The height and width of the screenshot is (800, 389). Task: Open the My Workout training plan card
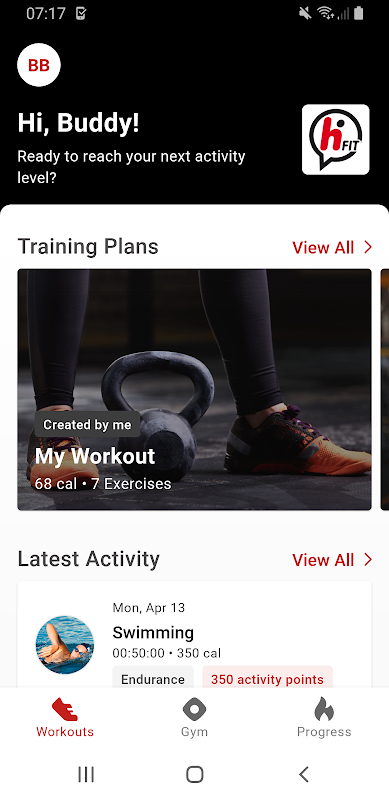pos(194,390)
